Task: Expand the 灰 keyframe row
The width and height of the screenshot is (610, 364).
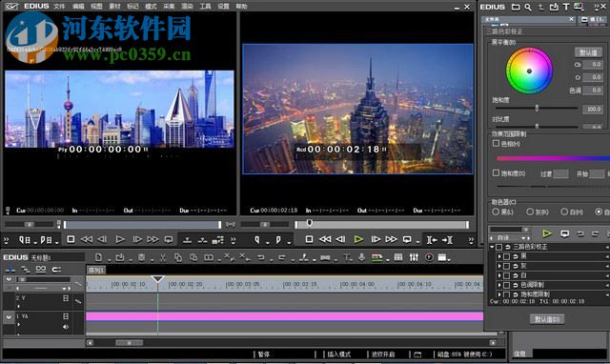Action: 499,266
